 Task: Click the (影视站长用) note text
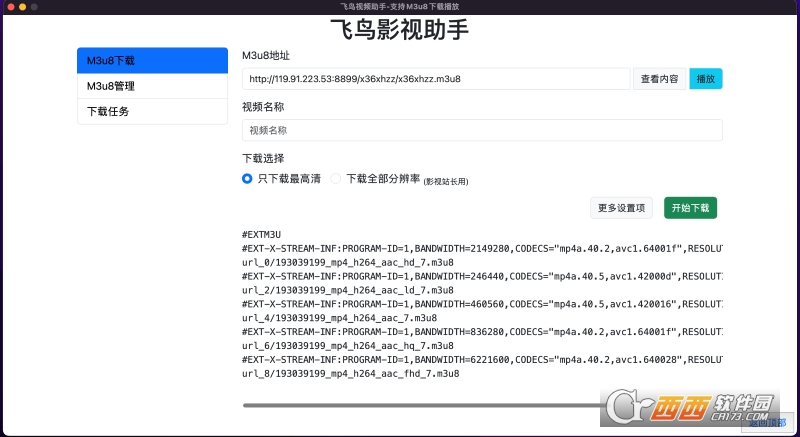click(x=446, y=182)
